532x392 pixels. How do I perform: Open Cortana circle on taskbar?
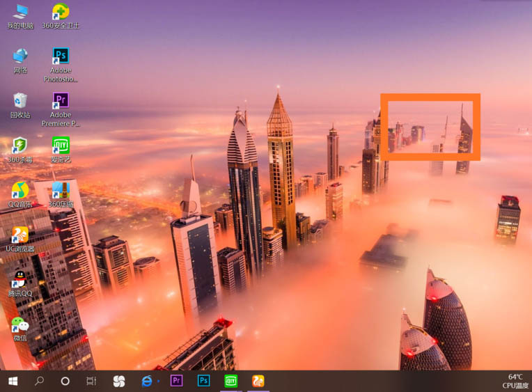tap(65, 381)
